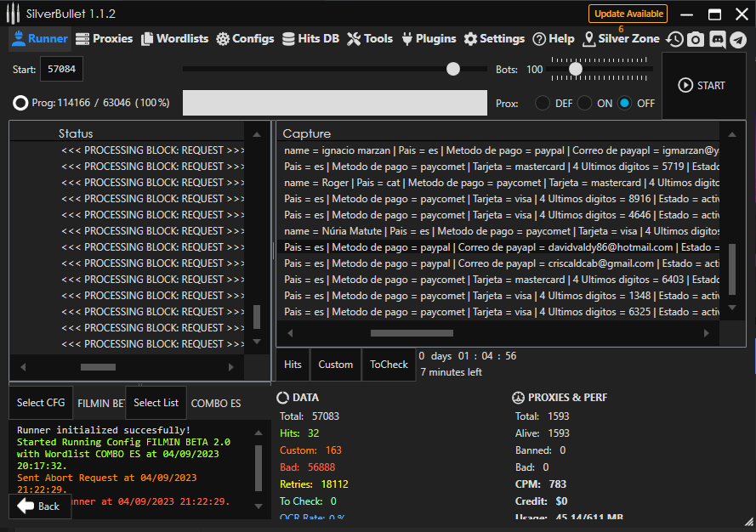
Task: Open the Tools tab
Action: [x=370, y=38]
